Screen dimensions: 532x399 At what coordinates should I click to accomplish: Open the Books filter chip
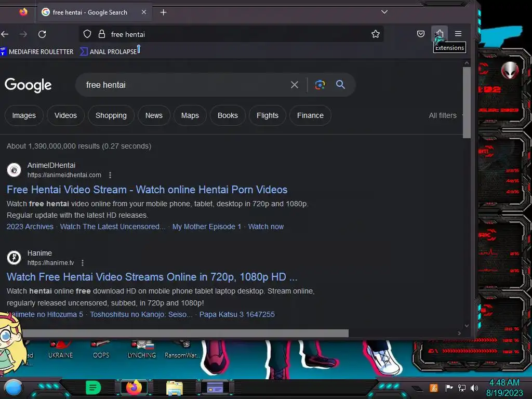pyautogui.click(x=228, y=115)
